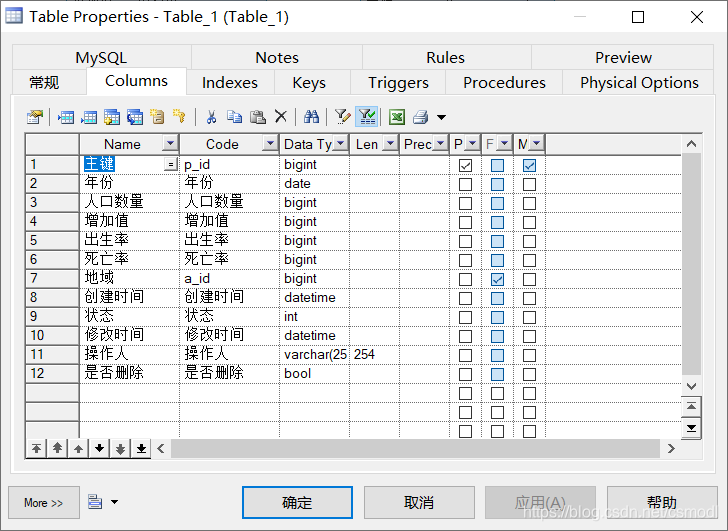Open the Name column header dropdown

tap(170, 143)
